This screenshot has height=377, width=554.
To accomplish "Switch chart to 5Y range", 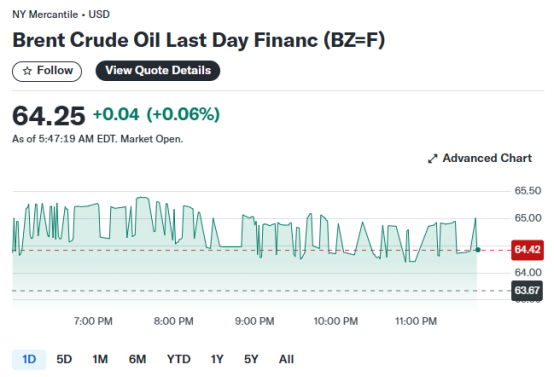I will point(251,359).
